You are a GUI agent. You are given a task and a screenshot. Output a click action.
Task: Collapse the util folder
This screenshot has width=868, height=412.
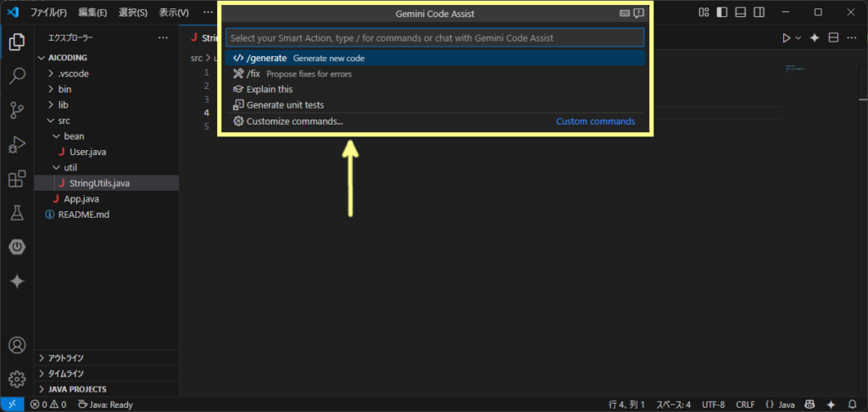click(106, 167)
